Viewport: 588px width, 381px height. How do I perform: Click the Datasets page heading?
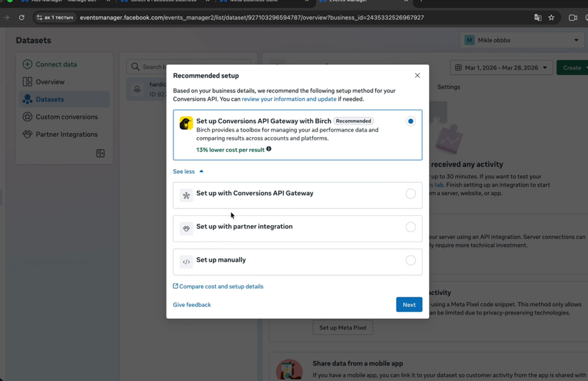coord(33,40)
